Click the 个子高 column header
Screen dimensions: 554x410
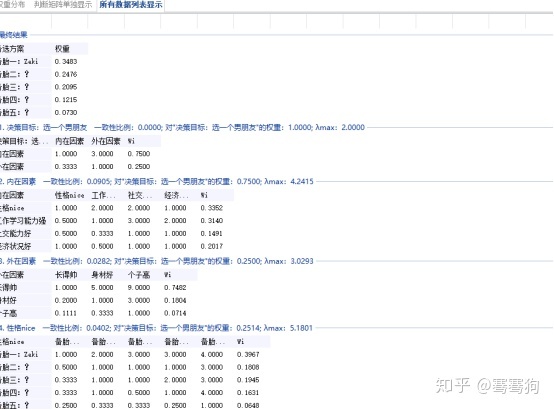(139, 275)
